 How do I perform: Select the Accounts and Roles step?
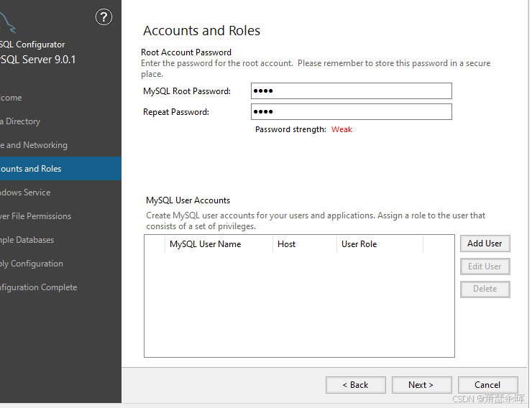[x=31, y=169]
